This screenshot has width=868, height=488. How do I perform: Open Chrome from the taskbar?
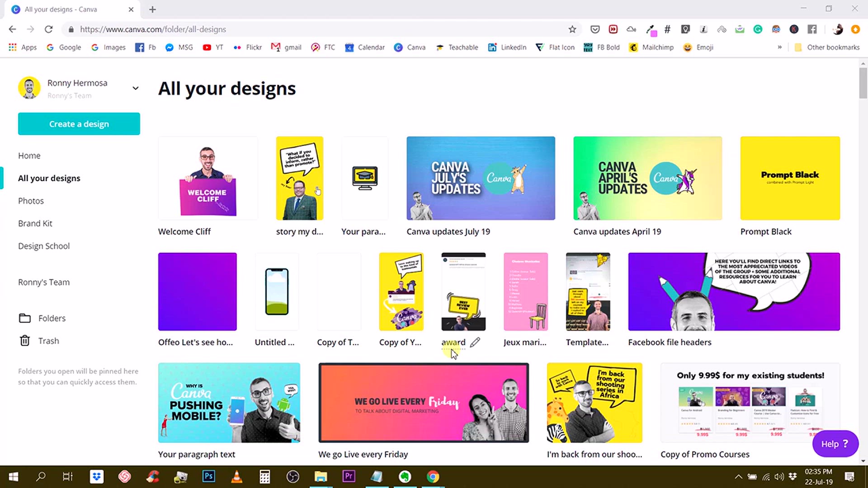tap(433, 476)
